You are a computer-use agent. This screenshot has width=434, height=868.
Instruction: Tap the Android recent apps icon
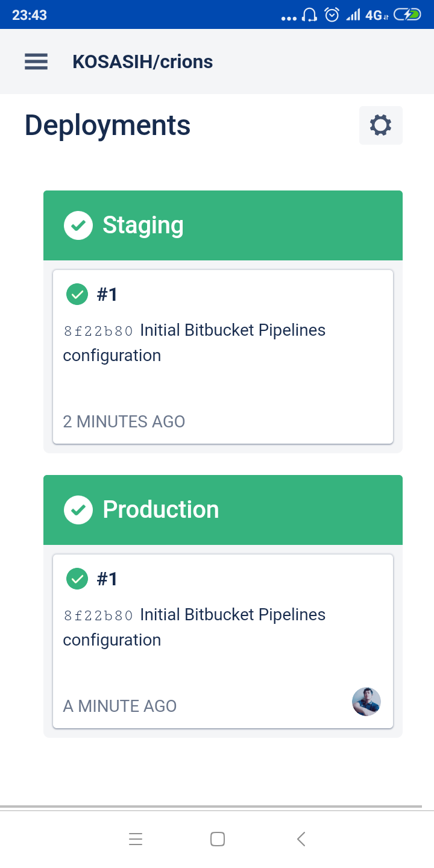136,839
